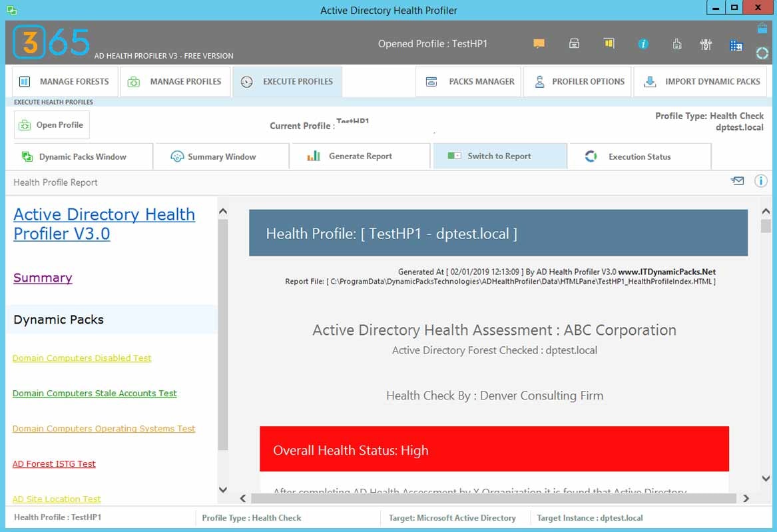Screen dimensions: 777x532
Task: Click the Health Profile Report info icon
Action: [760, 181]
